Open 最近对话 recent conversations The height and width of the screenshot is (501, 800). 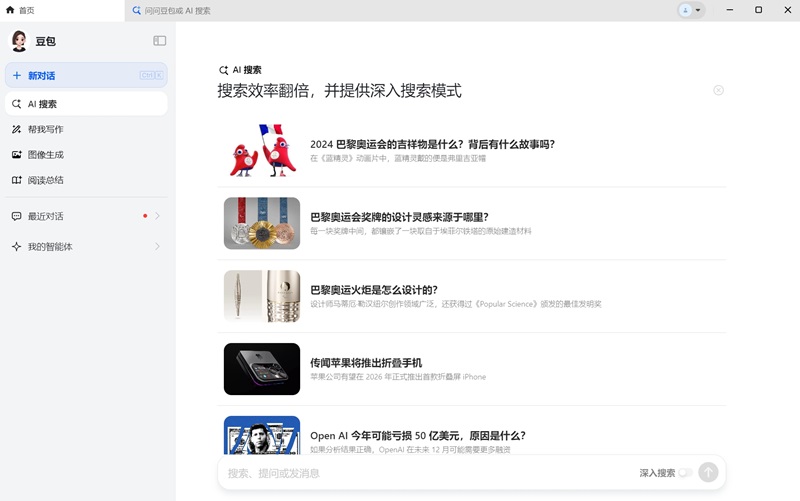coord(86,216)
